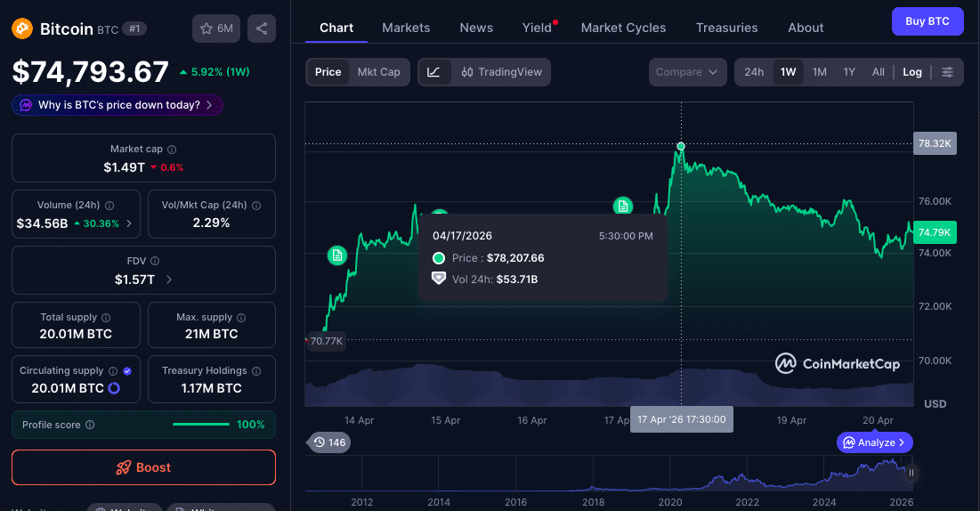Click Vol/Mkt Cap (24h) info icon

tap(256, 205)
